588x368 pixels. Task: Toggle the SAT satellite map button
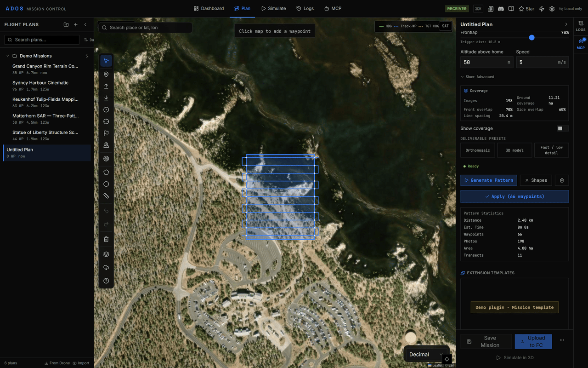pos(445,26)
